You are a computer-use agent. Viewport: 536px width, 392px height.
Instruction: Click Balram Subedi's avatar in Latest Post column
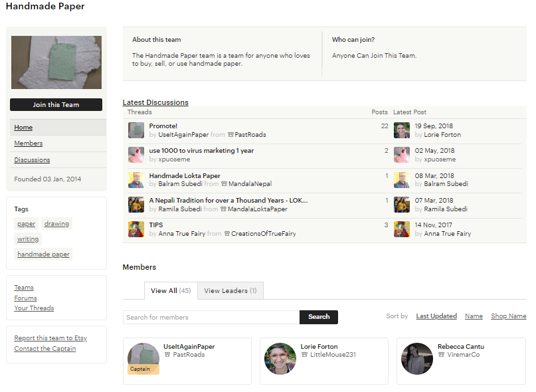402,180
